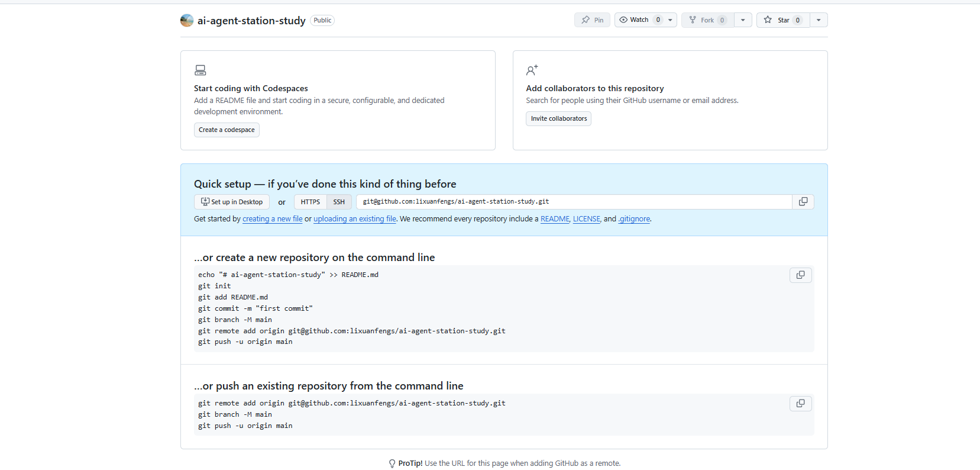This screenshot has width=980, height=470.
Task: Click the repository owner avatar
Action: [x=187, y=21]
